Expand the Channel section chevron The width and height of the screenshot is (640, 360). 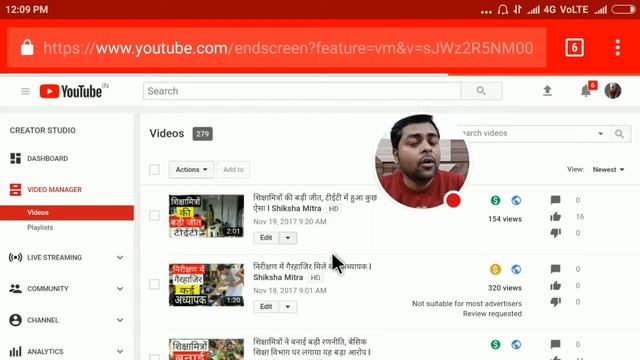120,320
